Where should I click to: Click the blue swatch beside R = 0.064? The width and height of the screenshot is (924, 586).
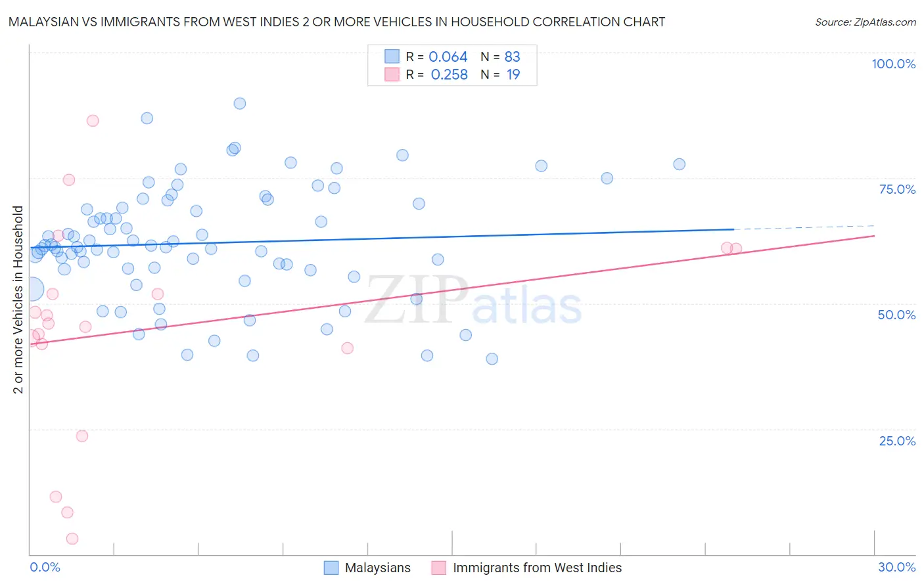pyautogui.click(x=392, y=56)
